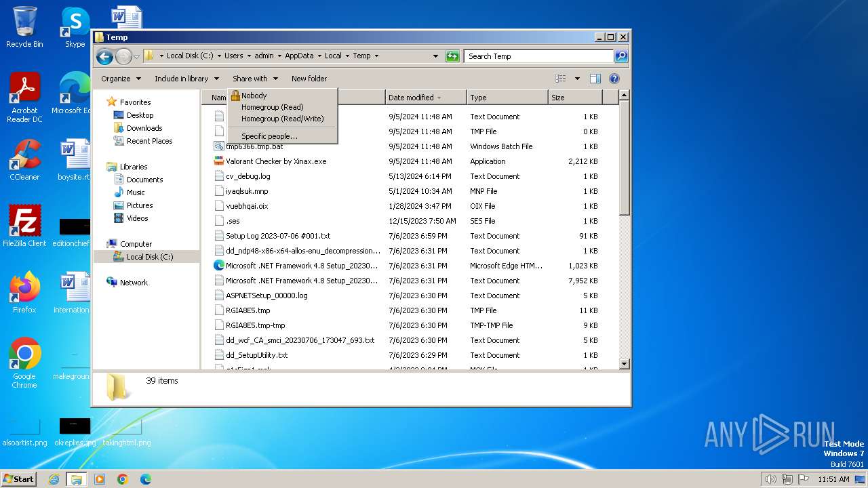Select Nobody in Share with menu
This screenshot has width=868, height=488.
[x=282, y=96]
